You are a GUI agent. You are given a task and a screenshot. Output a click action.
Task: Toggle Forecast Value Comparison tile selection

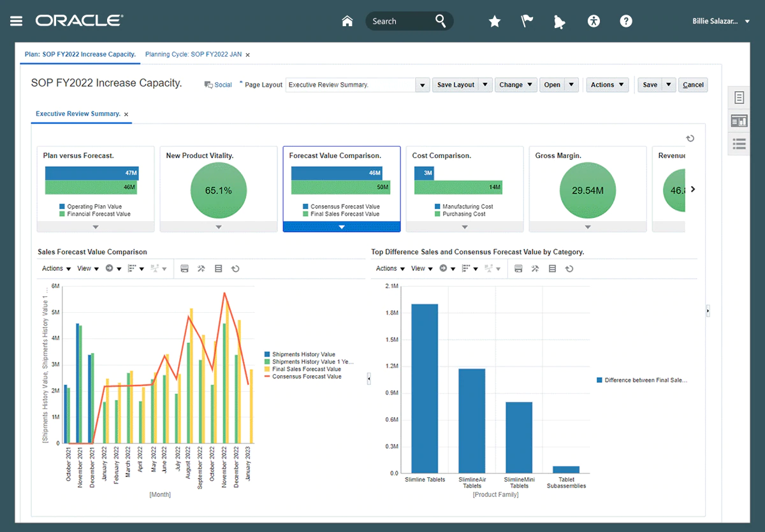pos(342,227)
